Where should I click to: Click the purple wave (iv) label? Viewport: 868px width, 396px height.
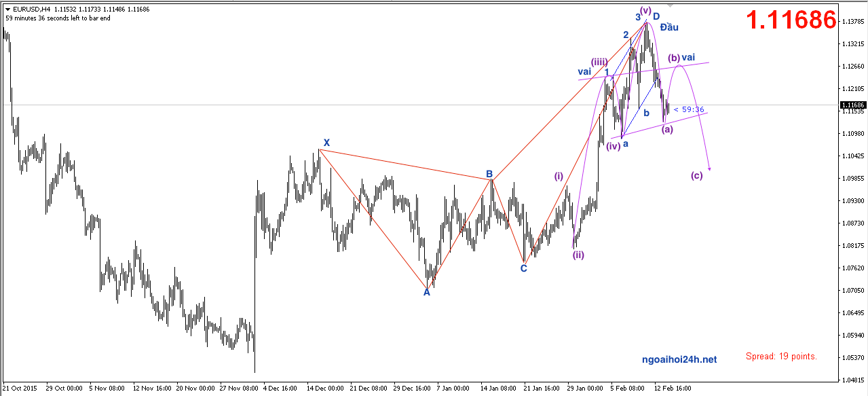coord(613,145)
